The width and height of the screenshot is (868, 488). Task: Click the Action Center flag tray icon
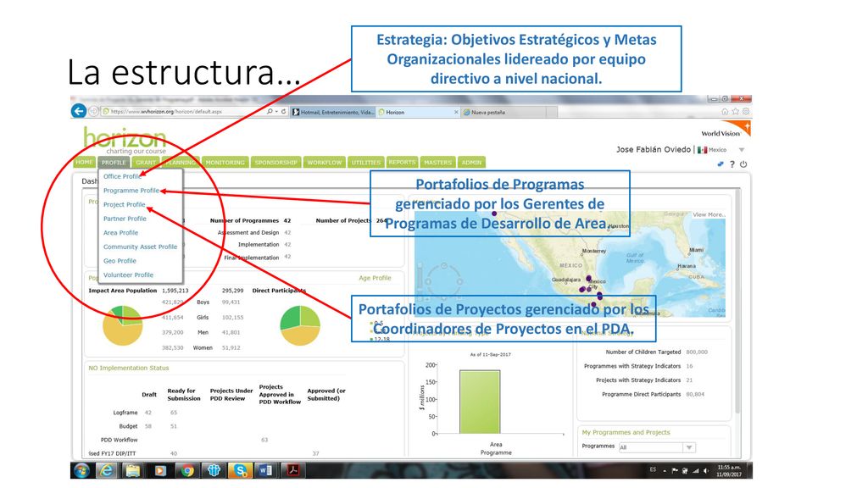tap(674, 471)
